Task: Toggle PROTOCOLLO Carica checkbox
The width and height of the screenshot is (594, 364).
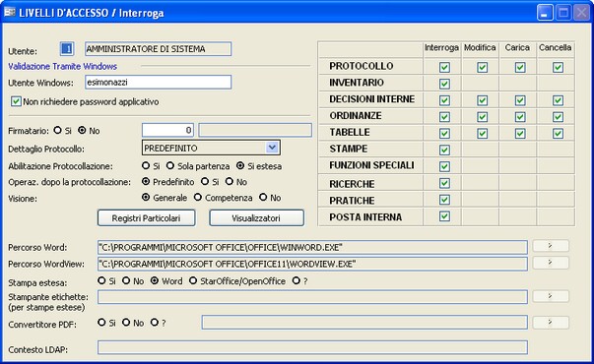Action: pos(520,67)
